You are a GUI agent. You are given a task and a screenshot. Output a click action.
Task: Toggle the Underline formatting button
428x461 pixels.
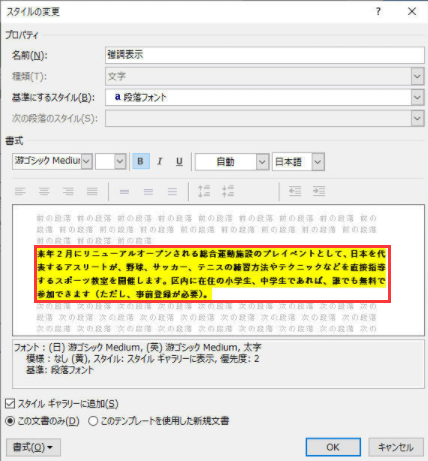pyautogui.click(x=179, y=161)
